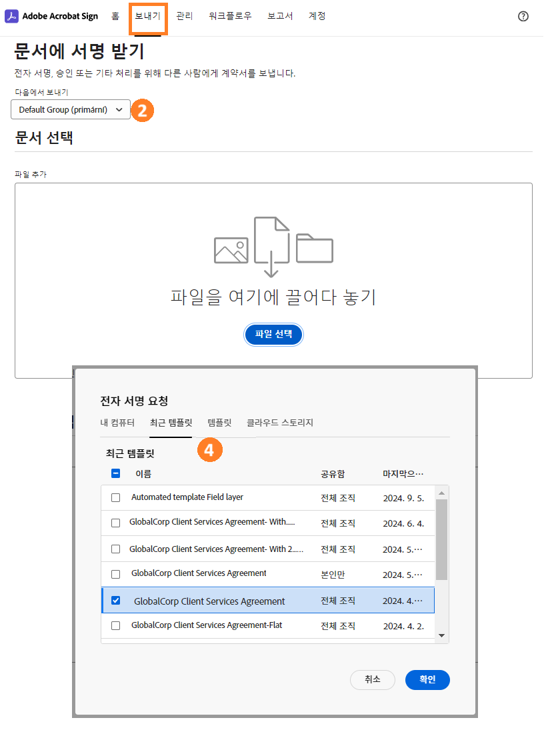Image resolution: width=544 pixels, height=756 pixels.
Task: Switch to the 템플릿 tab
Action: pos(218,422)
